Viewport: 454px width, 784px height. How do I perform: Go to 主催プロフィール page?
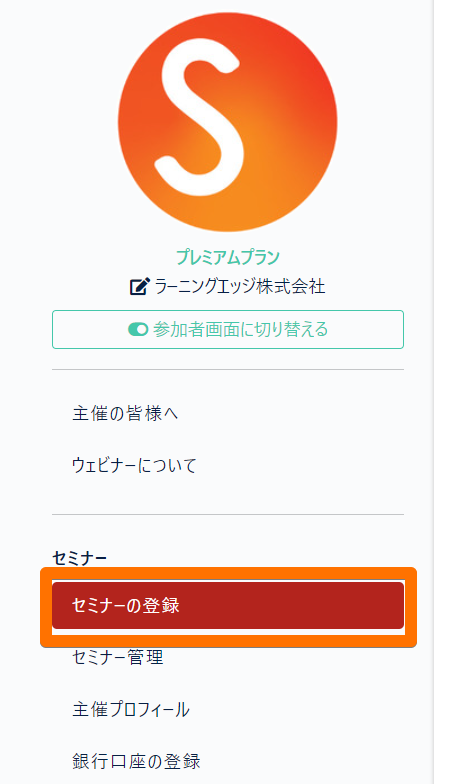pos(131,710)
